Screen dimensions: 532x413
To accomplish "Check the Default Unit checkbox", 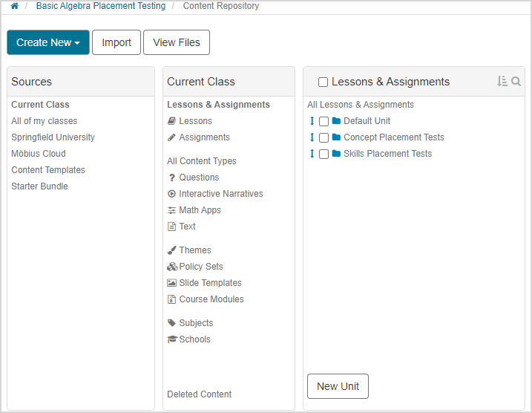I will click(x=324, y=121).
